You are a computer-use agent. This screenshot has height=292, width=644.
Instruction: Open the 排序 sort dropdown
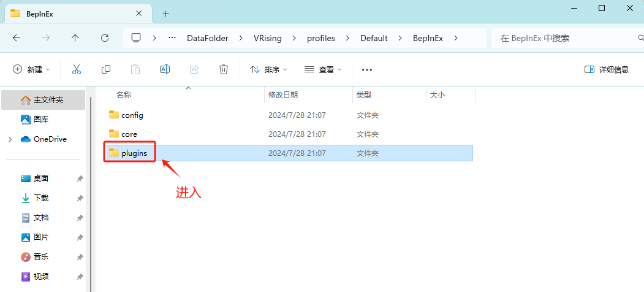pyautogui.click(x=268, y=69)
